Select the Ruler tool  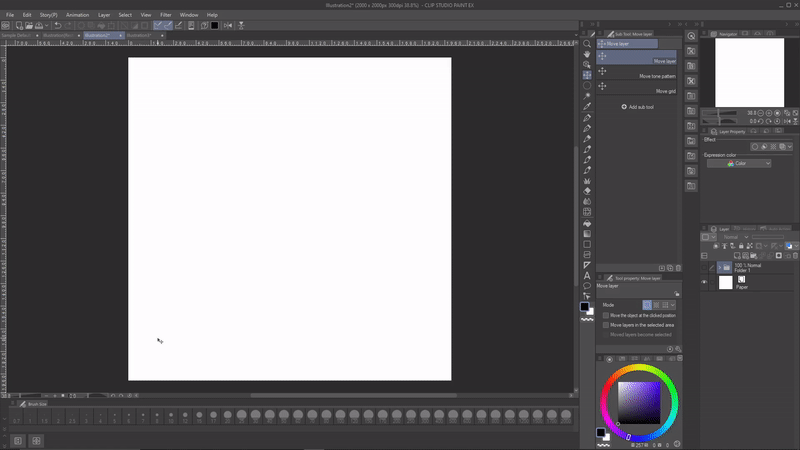point(587,265)
